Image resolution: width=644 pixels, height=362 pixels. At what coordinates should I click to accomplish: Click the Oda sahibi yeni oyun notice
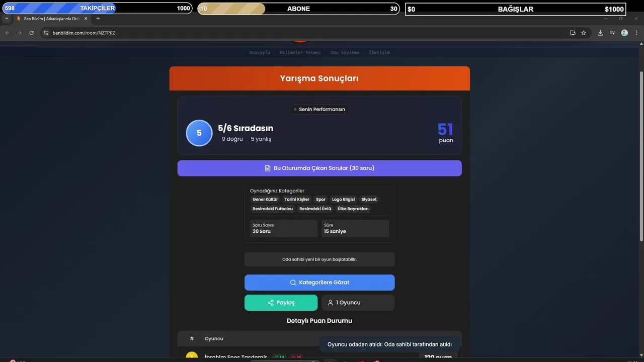pyautogui.click(x=319, y=259)
